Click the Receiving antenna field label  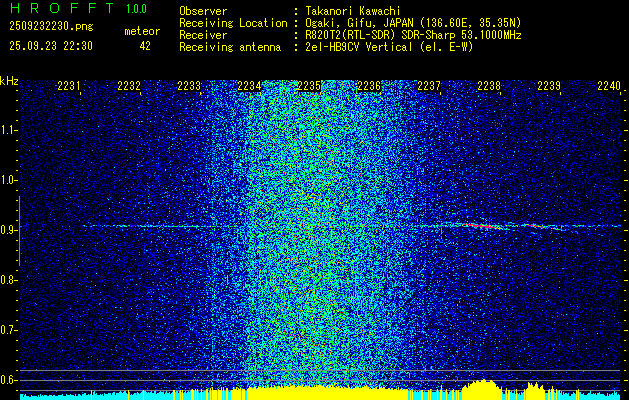tap(230, 47)
